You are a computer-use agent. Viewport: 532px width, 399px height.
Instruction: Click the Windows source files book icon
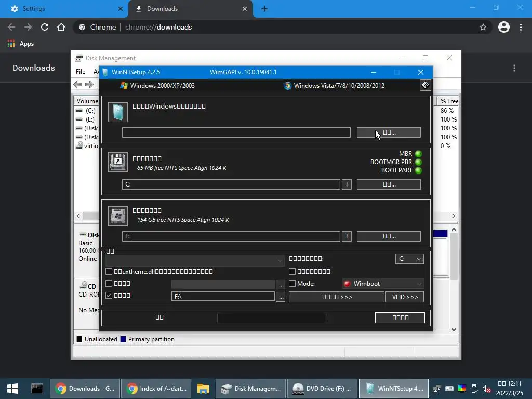click(x=118, y=112)
